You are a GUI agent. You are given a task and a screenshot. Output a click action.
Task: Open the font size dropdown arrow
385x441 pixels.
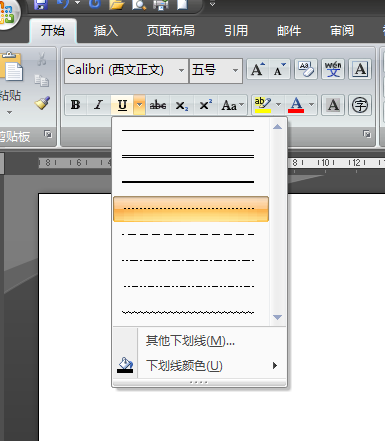point(235,70)
